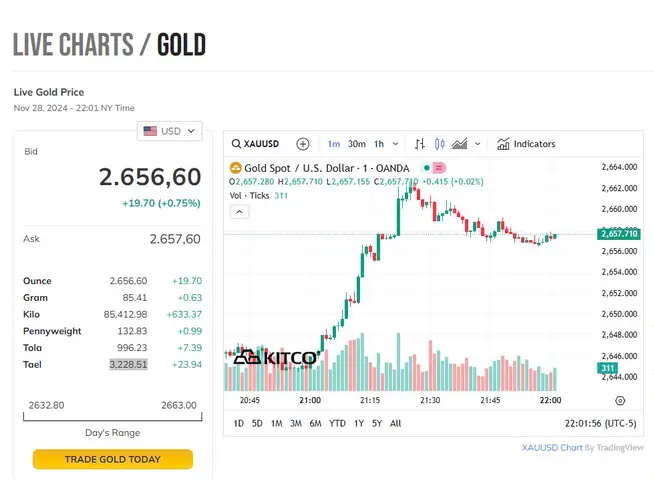Image resolution: width=654 pixels, height=480 pixels.
Task: Open chart settings gear icon
Action: point(620,401)
